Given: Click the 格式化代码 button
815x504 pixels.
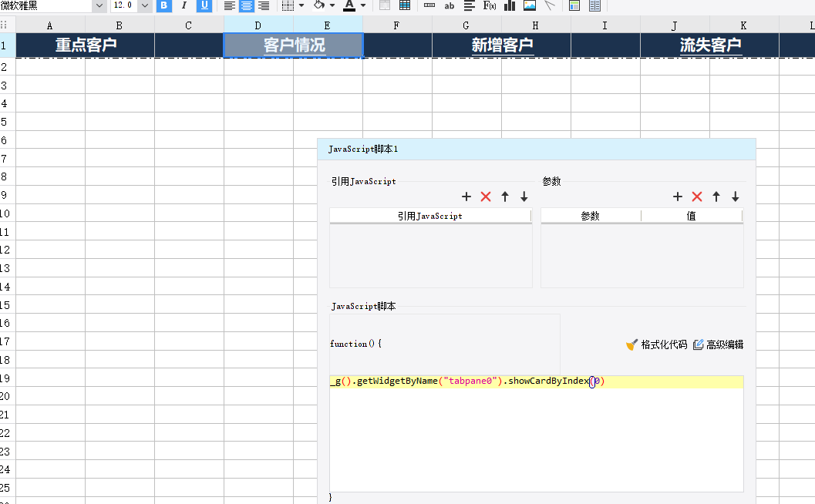Looking at the screenshot, I should point(656,344).
